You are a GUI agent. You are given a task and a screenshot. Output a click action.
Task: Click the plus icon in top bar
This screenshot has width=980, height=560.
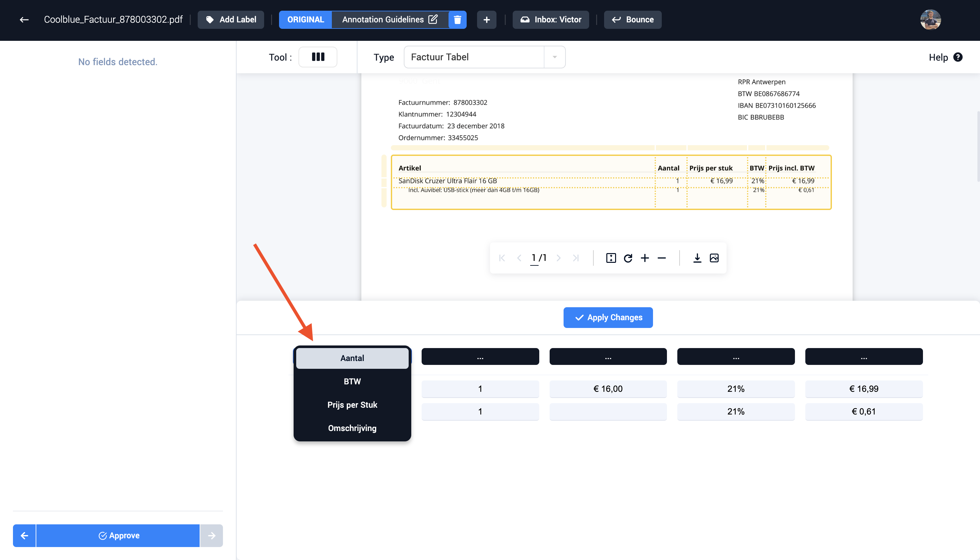[486, 20]
